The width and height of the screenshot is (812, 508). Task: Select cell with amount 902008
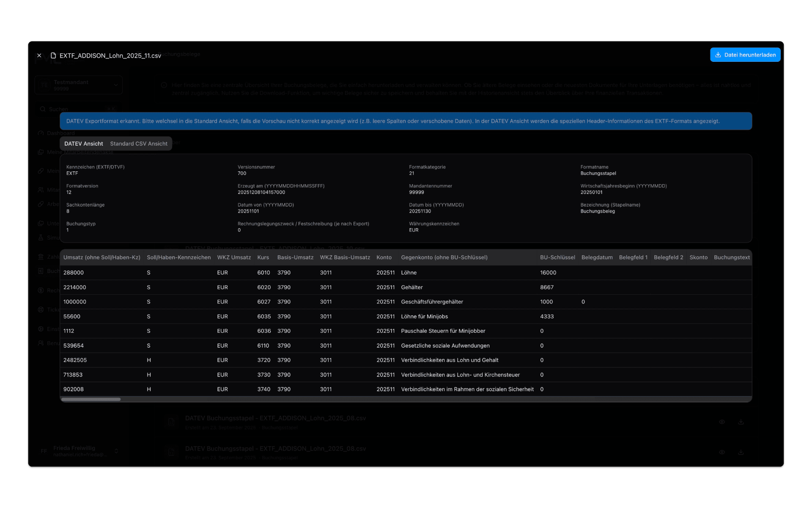(102, 389)
